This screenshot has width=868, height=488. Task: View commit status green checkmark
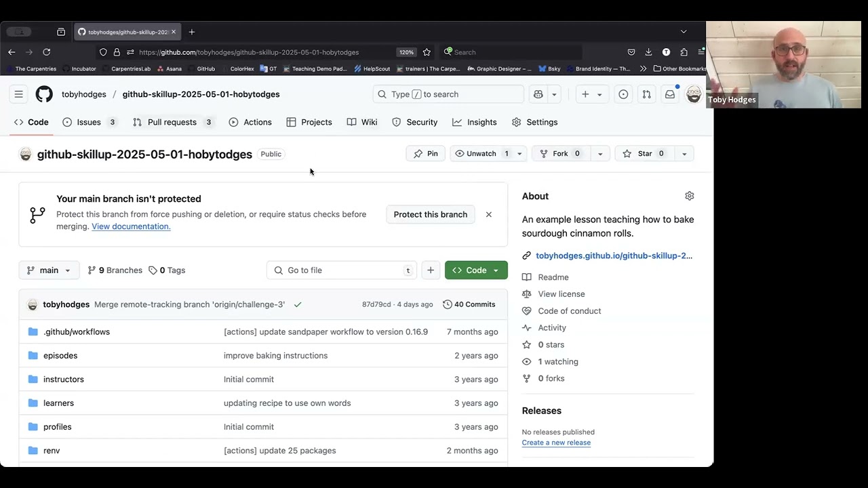298,304
